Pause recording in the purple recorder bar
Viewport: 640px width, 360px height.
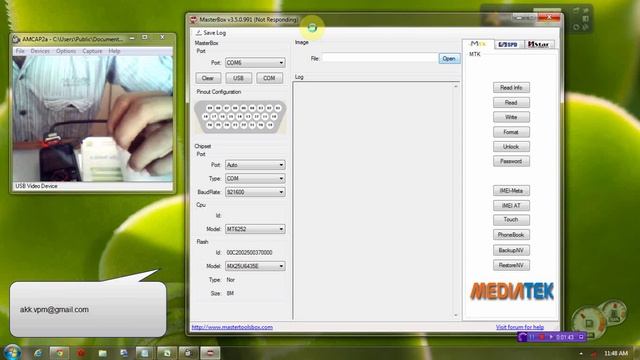pos(532,337)
